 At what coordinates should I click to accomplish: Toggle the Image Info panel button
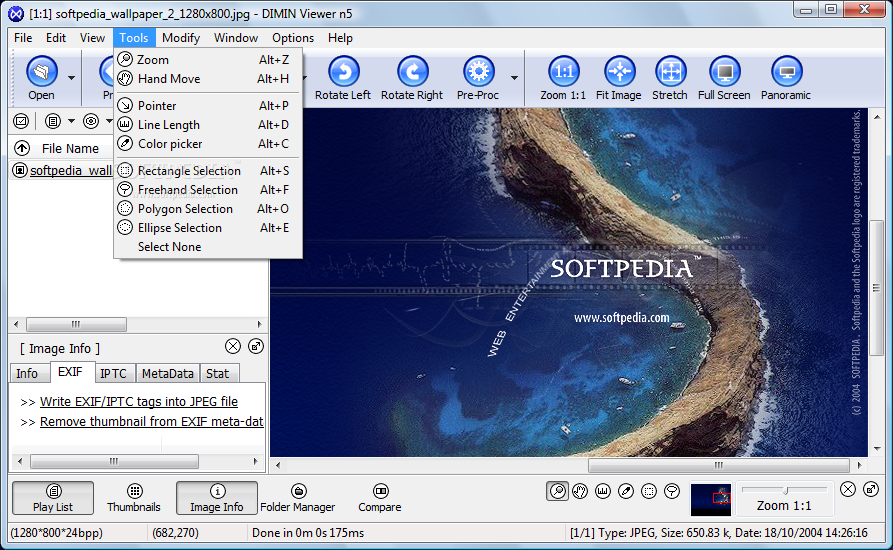pos(216,498)
